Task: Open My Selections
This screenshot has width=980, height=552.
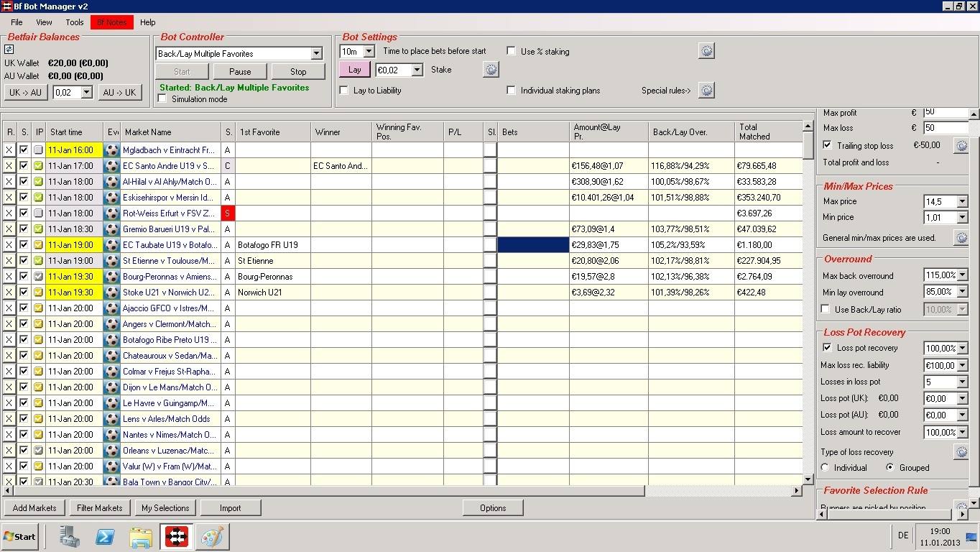Action: pos(165,508)
